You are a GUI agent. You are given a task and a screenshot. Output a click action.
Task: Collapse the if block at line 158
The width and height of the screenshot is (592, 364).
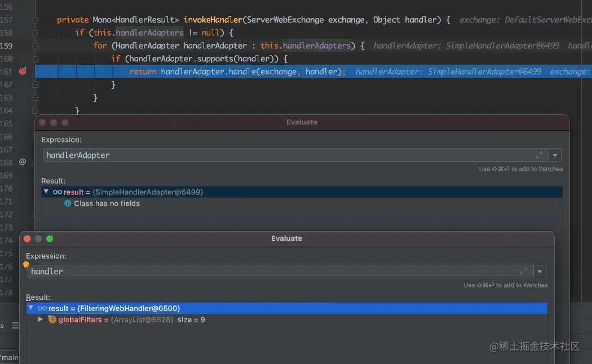pos(35,33)
